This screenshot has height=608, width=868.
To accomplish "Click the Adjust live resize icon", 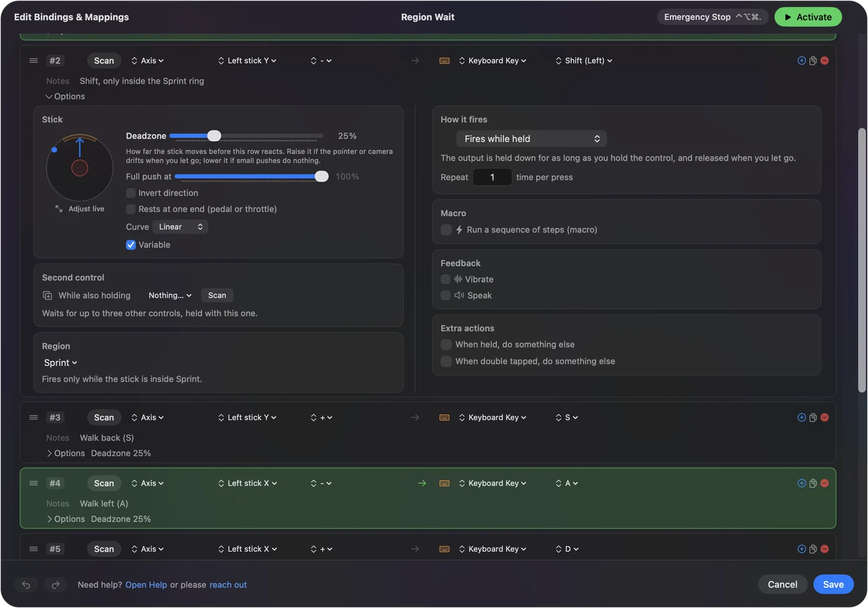I will (59, 209).
